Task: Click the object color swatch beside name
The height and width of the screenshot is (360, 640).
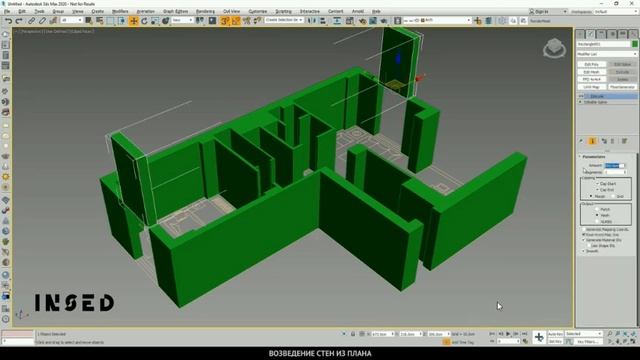Action: pos(634,44)
